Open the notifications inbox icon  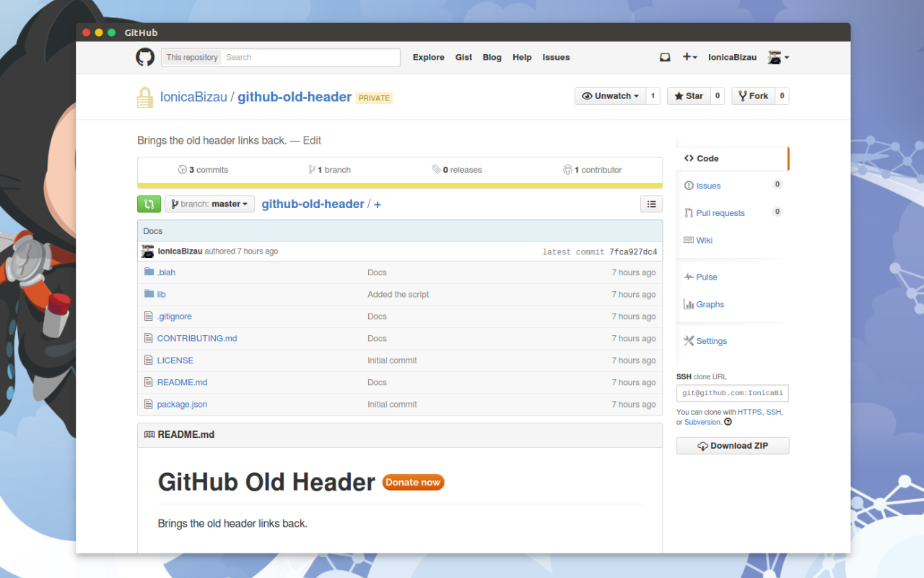[x=664, y=57]
